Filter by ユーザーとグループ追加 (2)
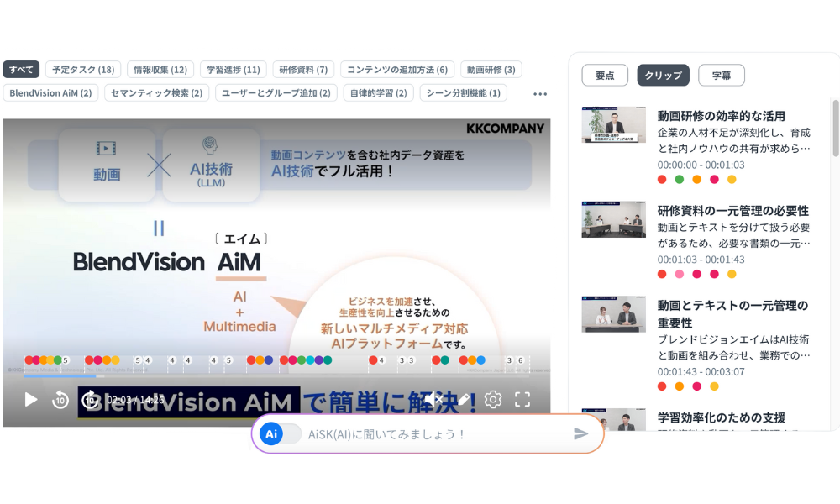840x504 pixels. (276, 93)
